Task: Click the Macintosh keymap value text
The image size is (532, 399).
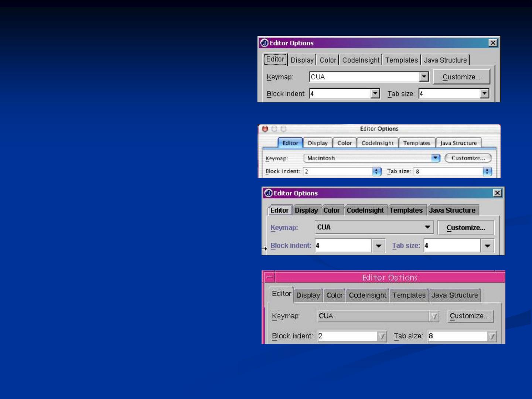Action: pos(321,158)
